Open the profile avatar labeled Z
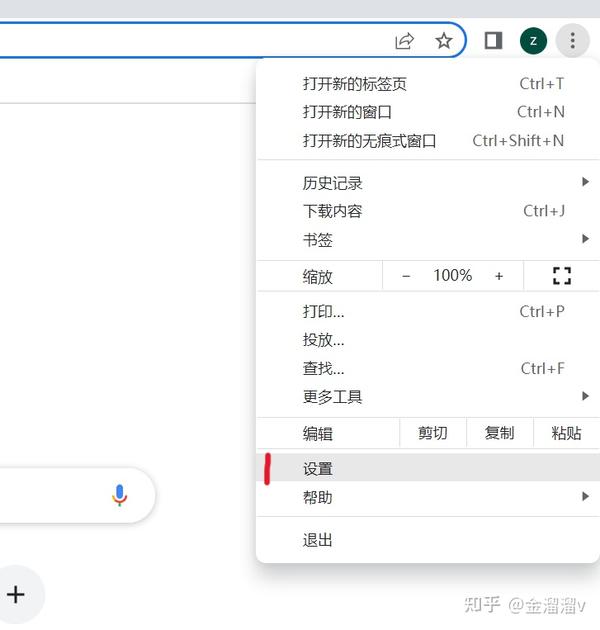This screenshot has height=630, width=600. point(533,41)
